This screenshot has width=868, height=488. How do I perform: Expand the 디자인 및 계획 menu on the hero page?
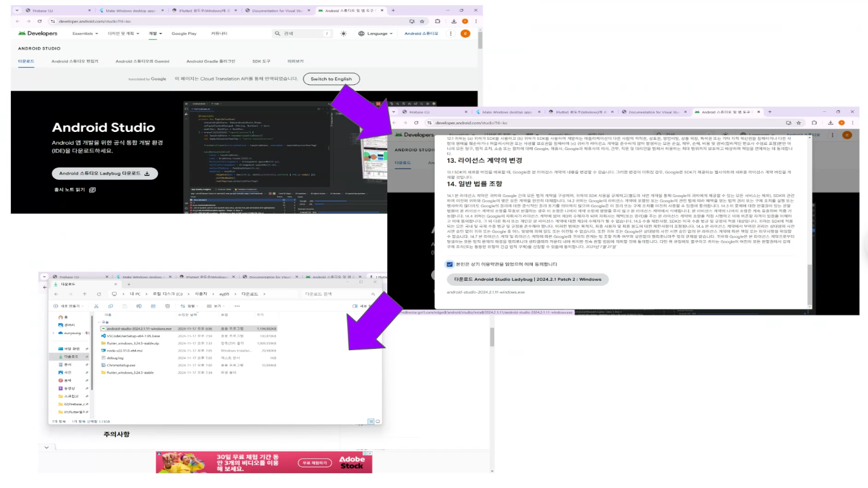coord(123,33)
